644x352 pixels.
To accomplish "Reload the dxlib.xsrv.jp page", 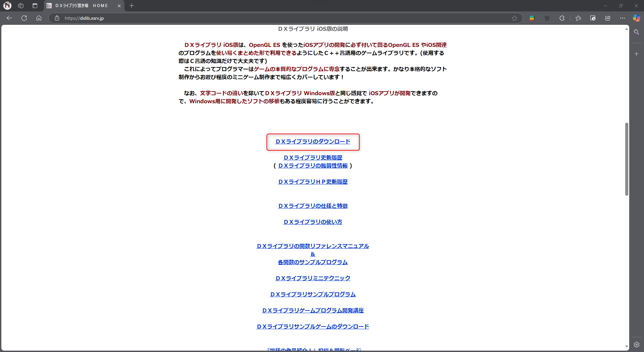I will pyautogui.click(x=24, y=18).
